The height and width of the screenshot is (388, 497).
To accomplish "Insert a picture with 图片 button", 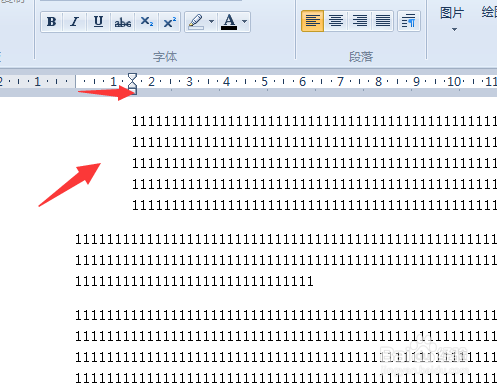I will click(x=452, y=13).
